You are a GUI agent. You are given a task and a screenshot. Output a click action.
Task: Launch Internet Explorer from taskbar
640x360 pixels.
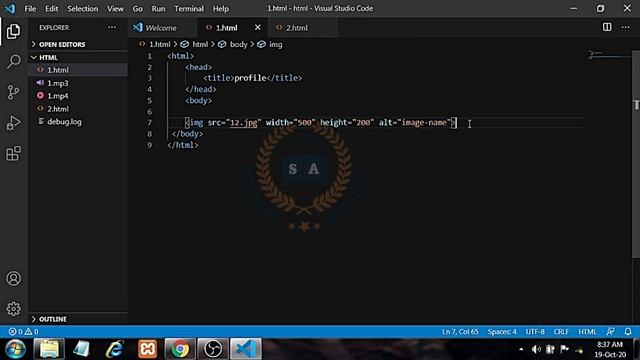(115, 349)
